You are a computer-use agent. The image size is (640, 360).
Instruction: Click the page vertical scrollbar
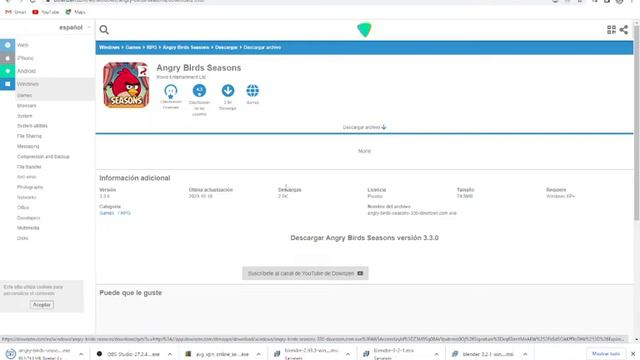pyautogui.click(x=636, y=122)
